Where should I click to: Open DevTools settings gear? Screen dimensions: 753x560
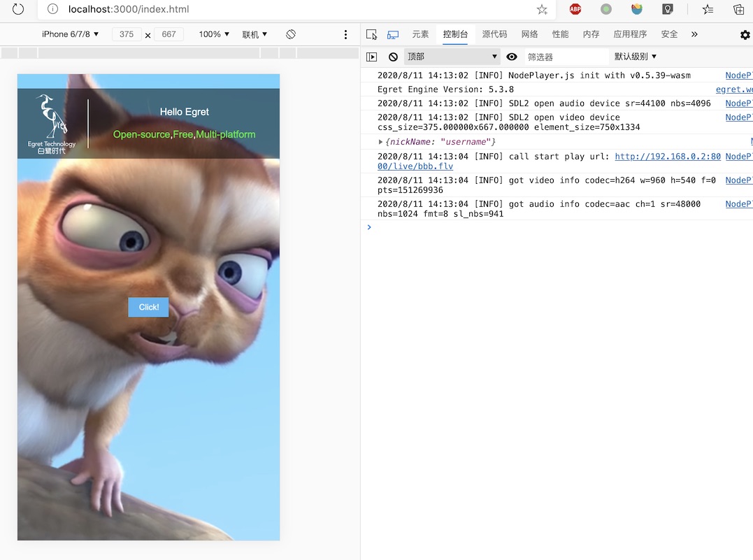tap(745, 34)
